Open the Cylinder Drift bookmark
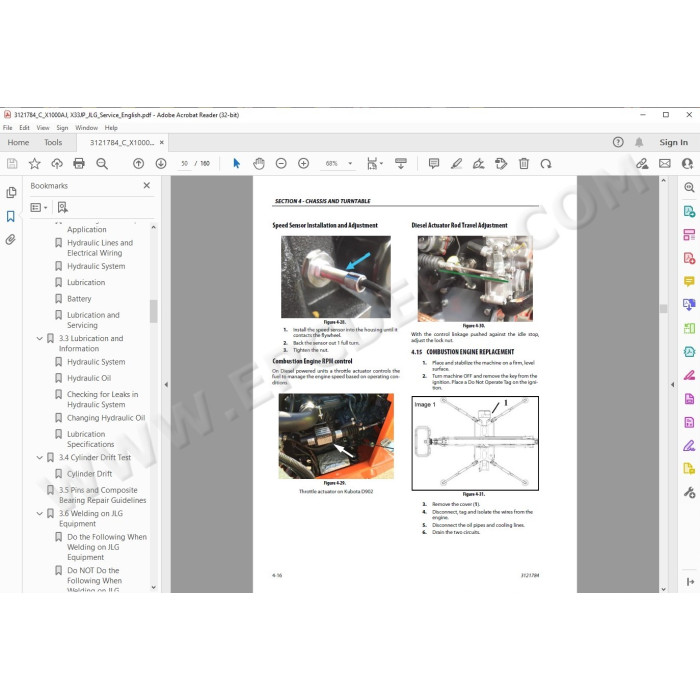Image resolution: width=700 pixels, height=700 pixels. click(x=89, y=474)
